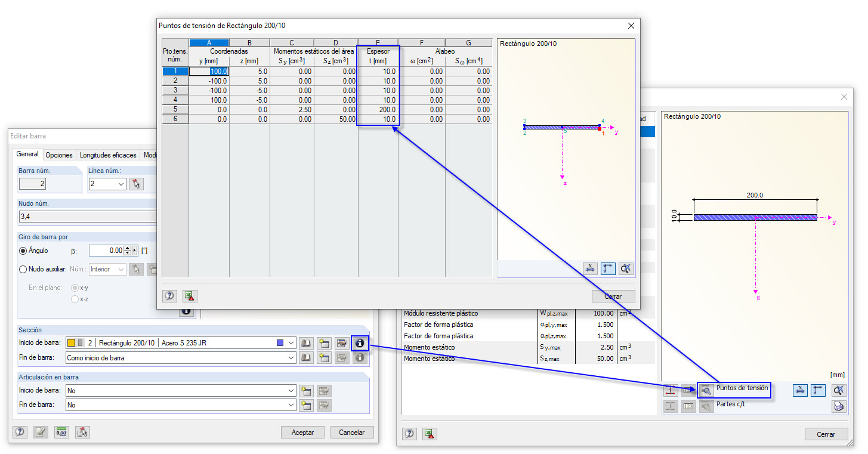Click help icon in Puntos de tensión dialog
The height and width of the screenshot is (454, 868).
(169, 296)
